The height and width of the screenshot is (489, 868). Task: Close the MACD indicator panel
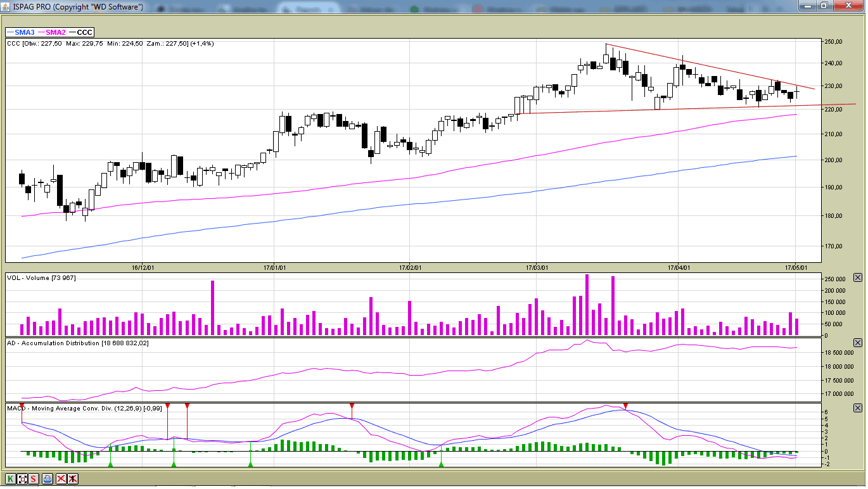pos(858,408)
